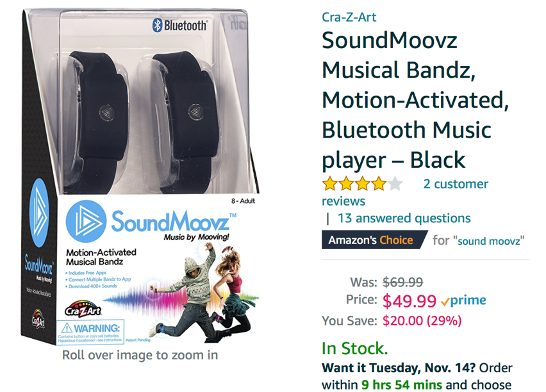Click the star rating icons
546x392 pixels.
click(362, 184)
